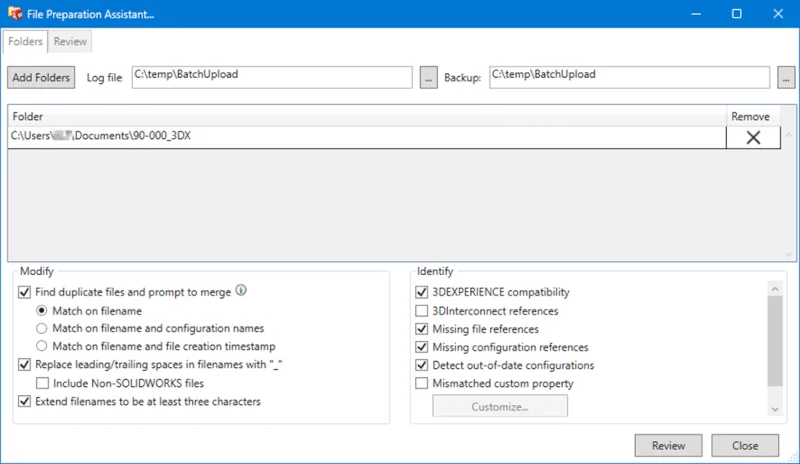Enable Mismatched custom property checkbox
Viewport: 800px width, 464px height.
pyautogui.click(x=421, y=383)
